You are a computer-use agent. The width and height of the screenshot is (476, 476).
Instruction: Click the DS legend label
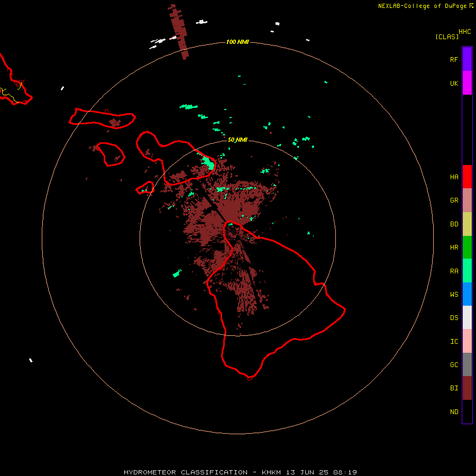point(454,318)
